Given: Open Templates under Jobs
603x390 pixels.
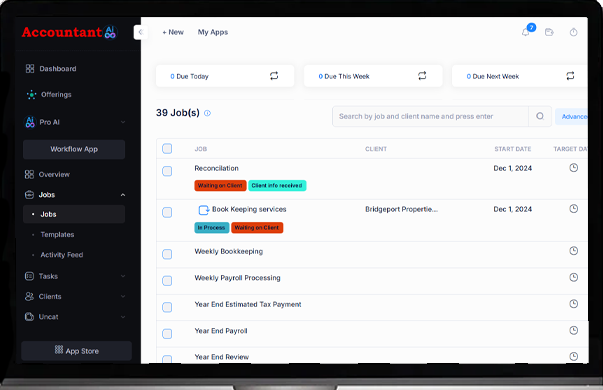Looking at the screenshot, I should pyautogui.click(x=57, y=235).
